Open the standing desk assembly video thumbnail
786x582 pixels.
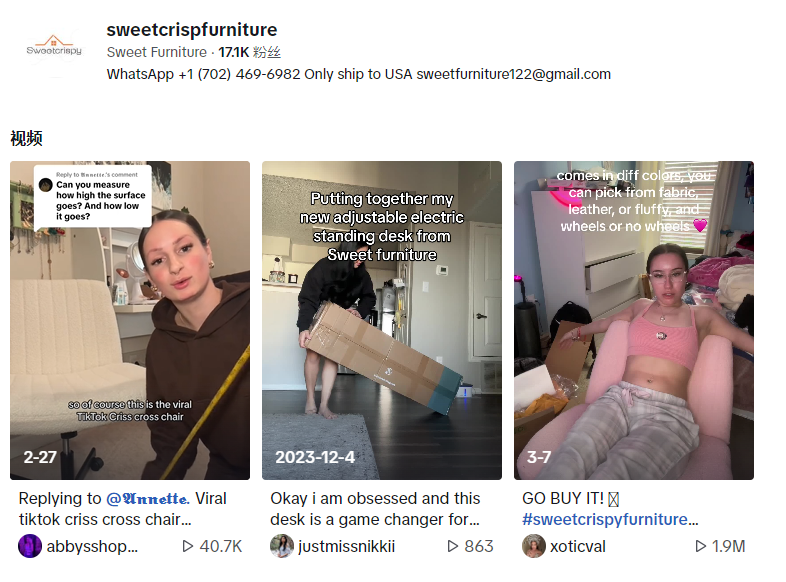coord(382,320)
